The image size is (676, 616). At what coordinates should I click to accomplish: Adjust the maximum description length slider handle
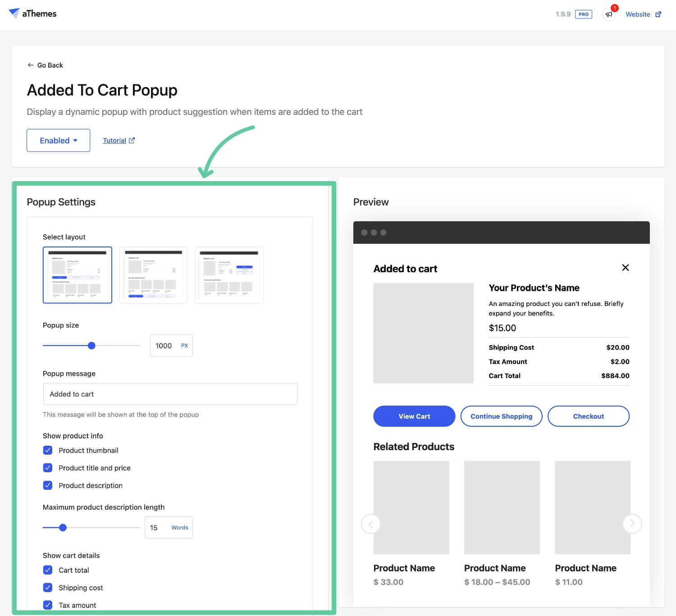pyautogui.click(x=63, y=528)
